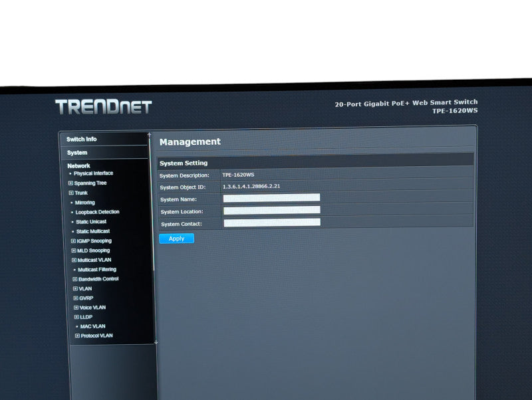Expand the Bandwidth Control node

pyautogui.click(x=75, y=279)
